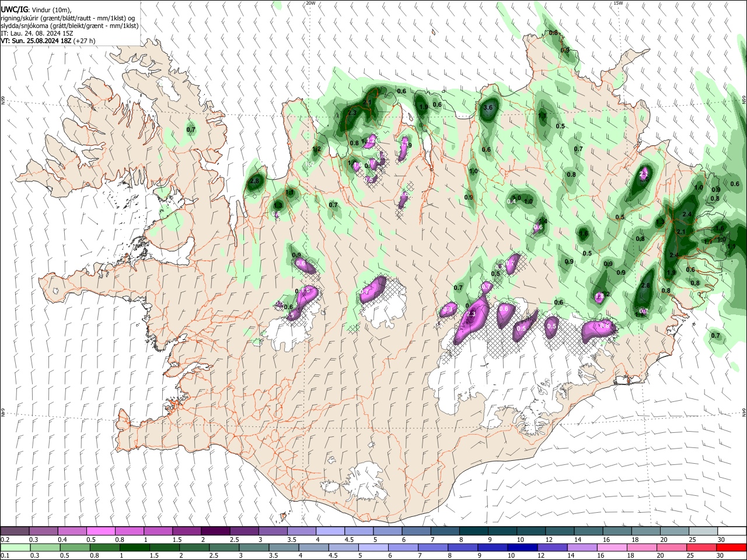Click the white 30 swatch on the snow scale

pos(732,531)
